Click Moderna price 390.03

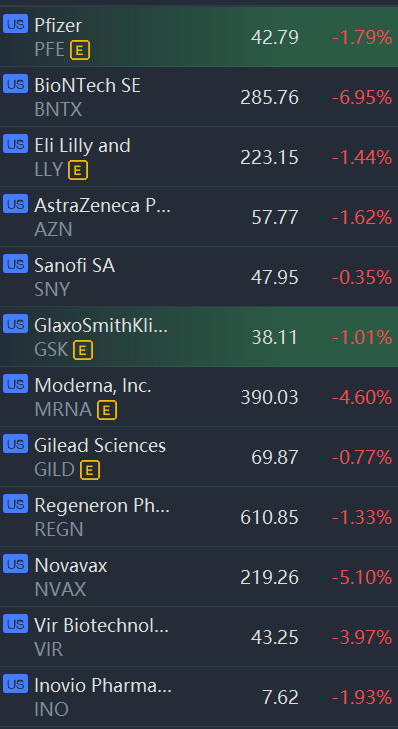269,398
